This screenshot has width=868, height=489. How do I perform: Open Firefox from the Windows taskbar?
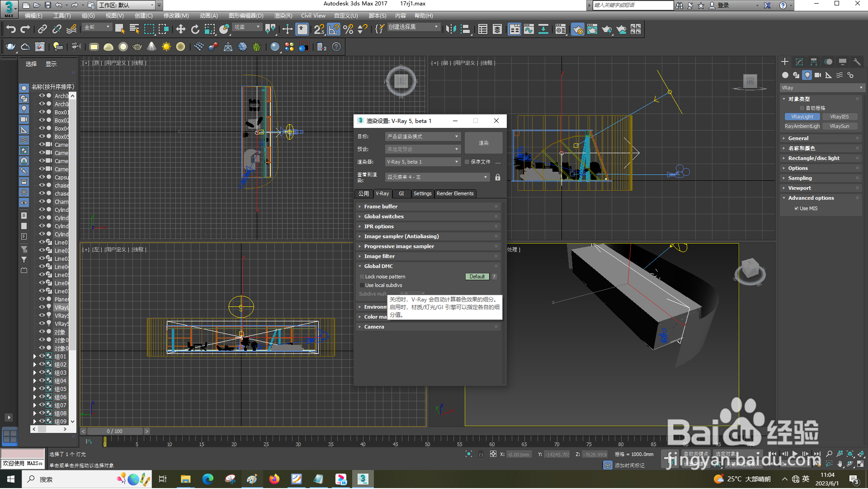pos(274,479)
